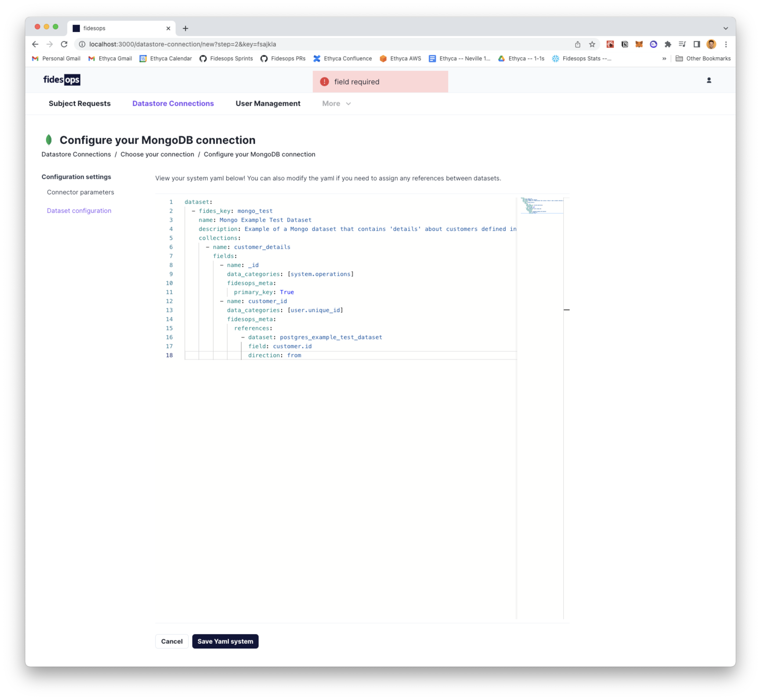Expand hidden bookmarks chevron
Image resolution: width=761 pixels, height=700 pixels.
coord(664,59)
